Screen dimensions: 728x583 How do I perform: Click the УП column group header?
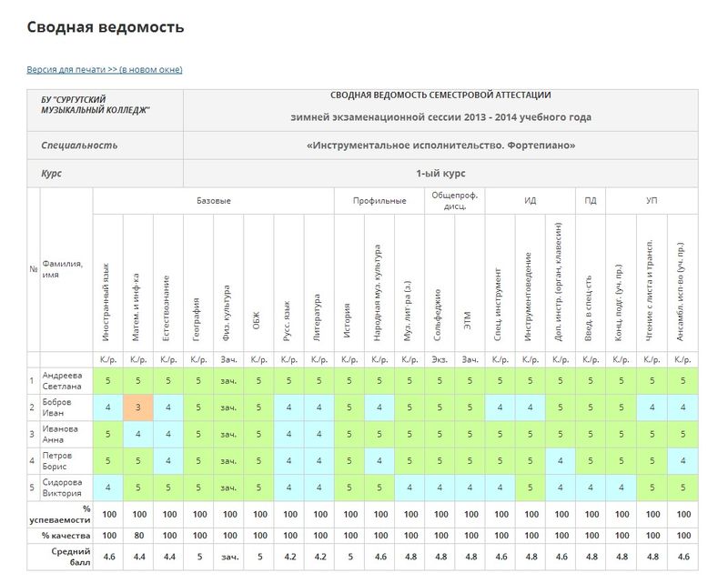652,201
